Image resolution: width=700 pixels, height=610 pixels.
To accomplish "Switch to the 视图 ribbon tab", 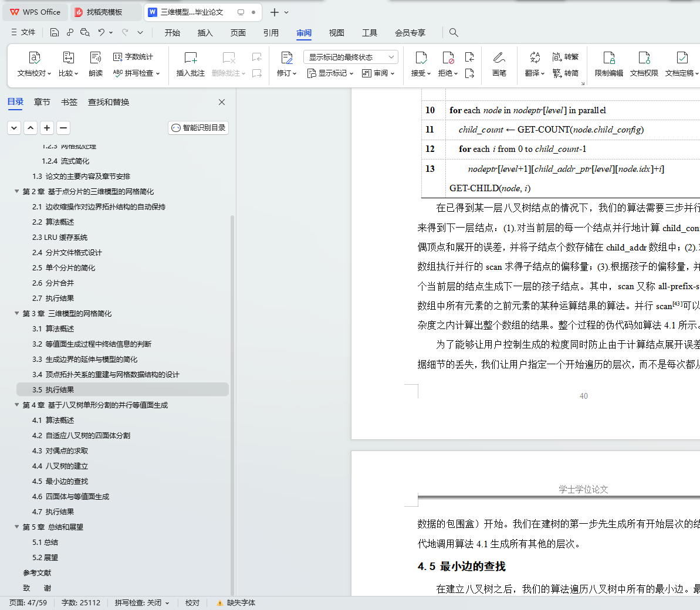I will 337,33.
